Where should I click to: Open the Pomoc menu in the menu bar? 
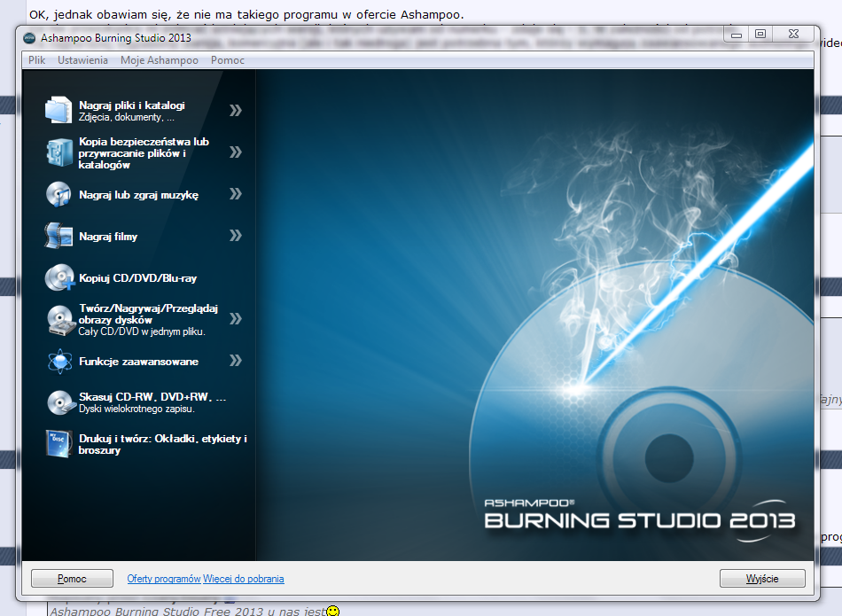click(228, 60)
